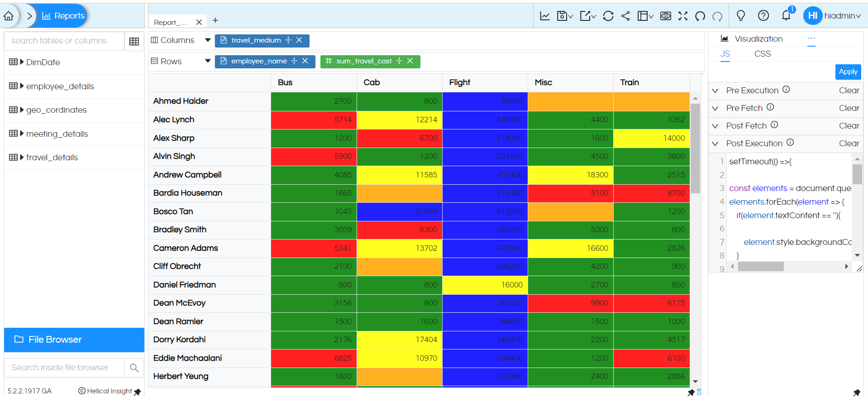Clear the Post Fetch script
The width and height of the screenshot is (868, 397).
[x=849, y=126]
